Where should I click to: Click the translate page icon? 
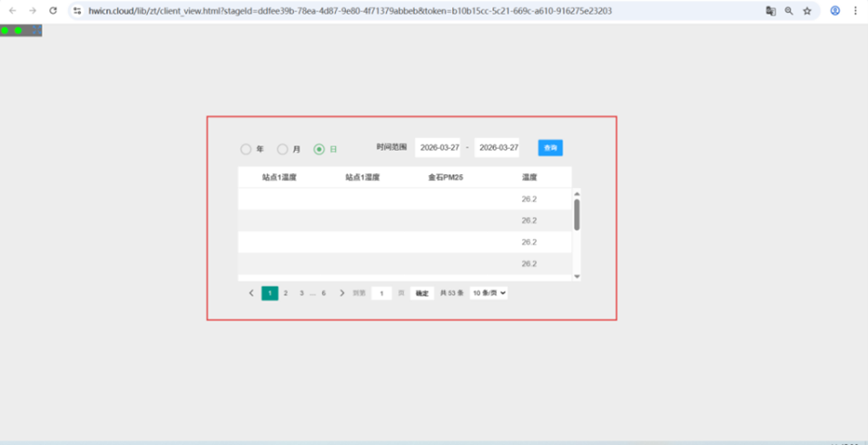pos(770,11)
